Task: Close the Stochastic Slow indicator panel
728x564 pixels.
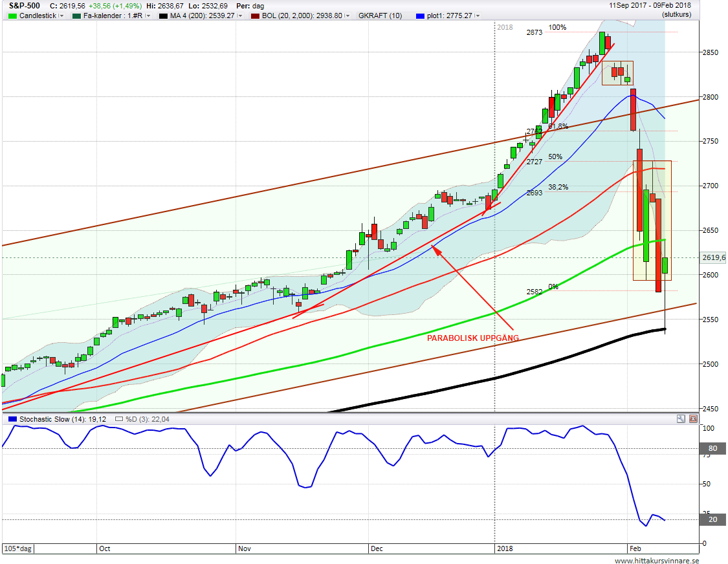Action: pos(692,418)
